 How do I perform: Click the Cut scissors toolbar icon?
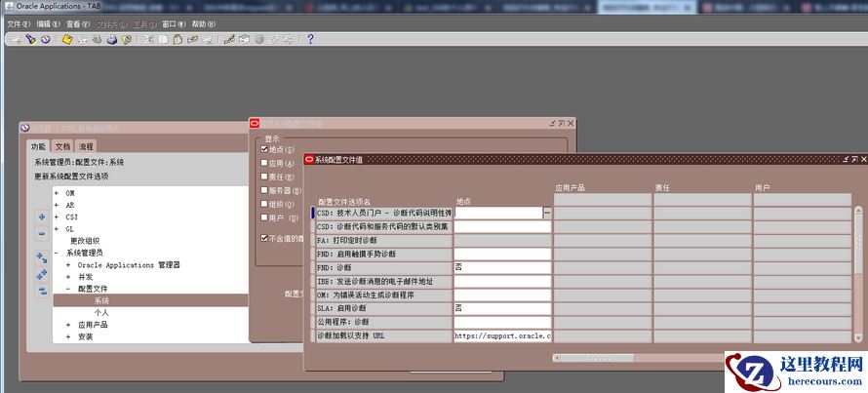pyautogui.click(x=148, y=40)
